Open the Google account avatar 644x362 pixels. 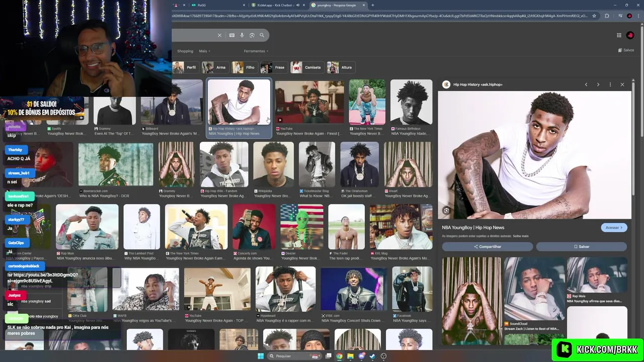tap(630, 35)
